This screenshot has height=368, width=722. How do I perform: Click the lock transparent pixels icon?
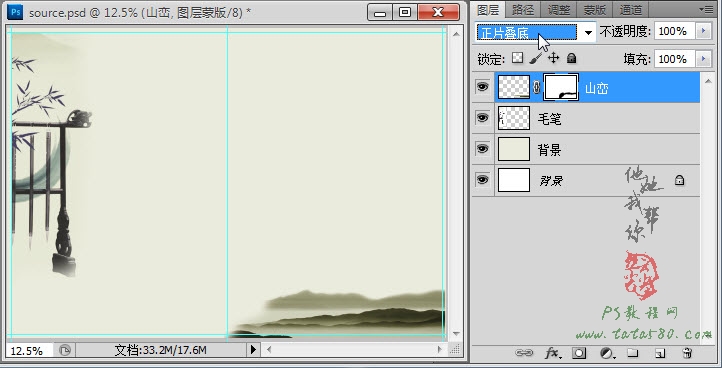pyautogui.click(x=518, y=58)
